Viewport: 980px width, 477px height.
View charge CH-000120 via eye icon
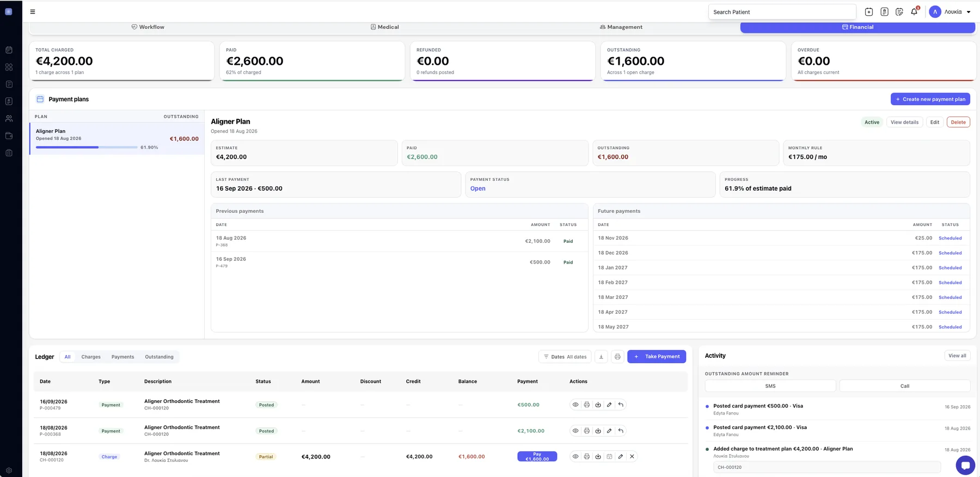click(x=575, y=456)
